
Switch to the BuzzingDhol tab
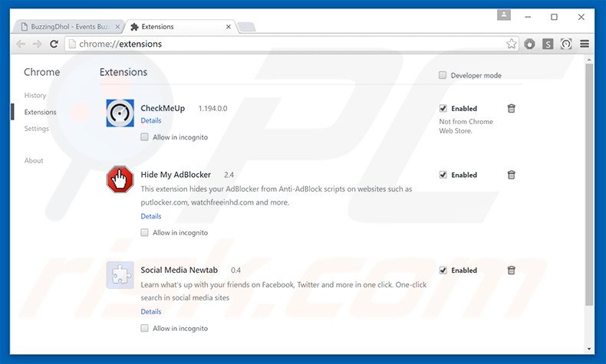tap(69, 27)
